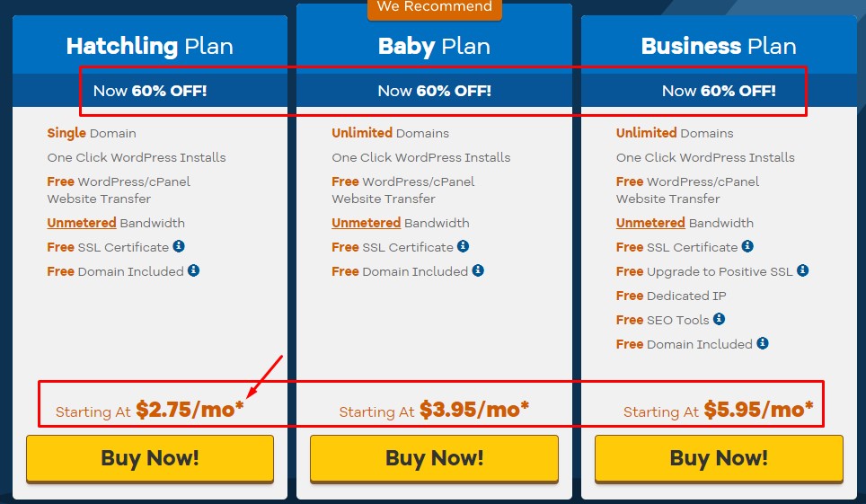Click info icon beside Business Free SSL Certificate

747,246
